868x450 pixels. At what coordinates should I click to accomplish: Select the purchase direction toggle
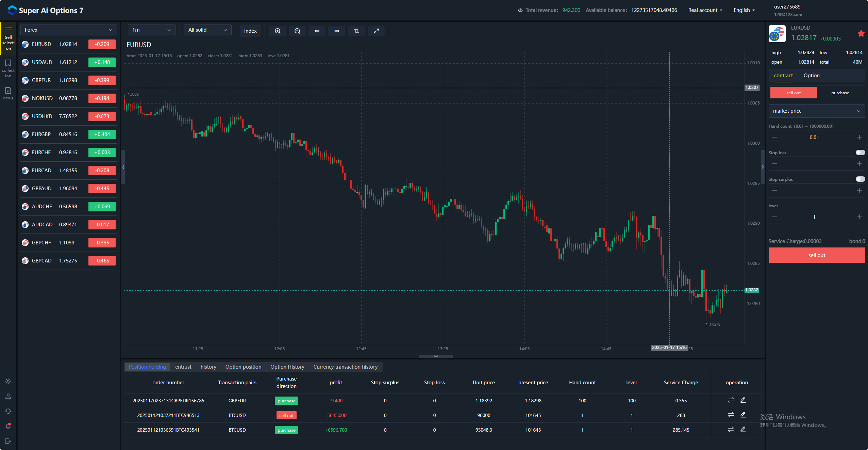tap(840, 93)
